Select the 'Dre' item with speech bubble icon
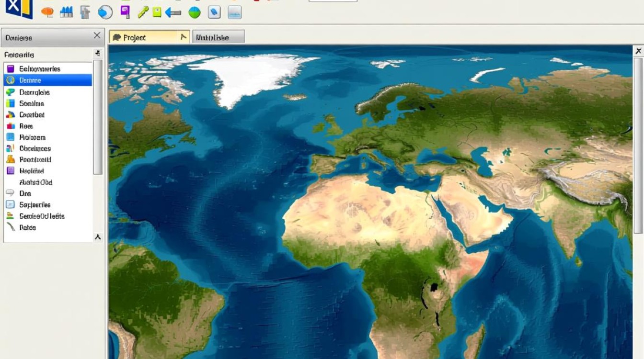Viewport: 644px width, 359px height. tap(25, 193)
